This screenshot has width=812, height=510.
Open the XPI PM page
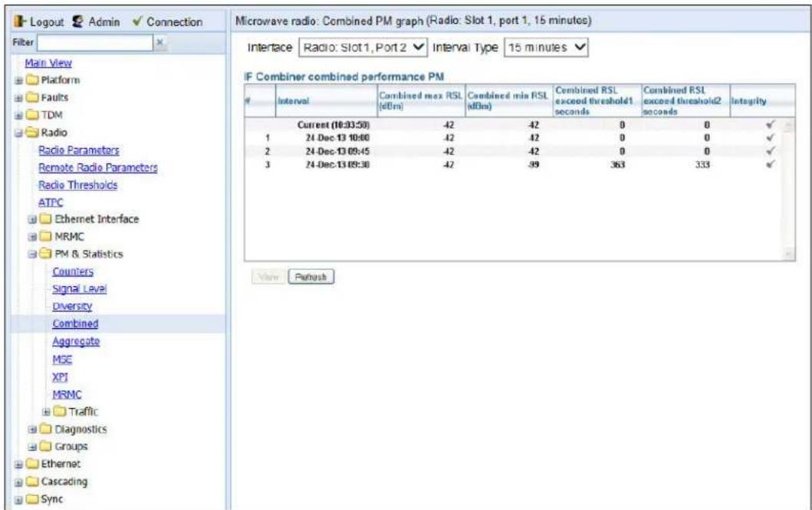[60, 377]
